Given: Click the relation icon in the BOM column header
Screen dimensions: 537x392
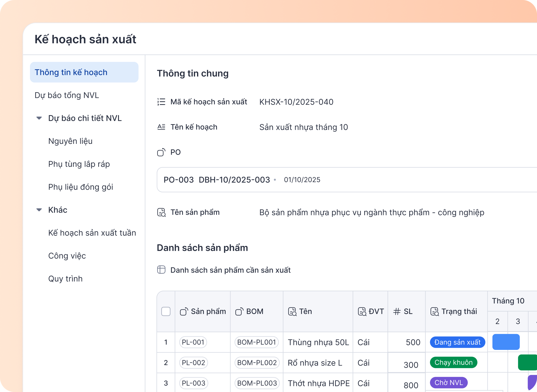Looking at the screenshot, I should point(239,311).
